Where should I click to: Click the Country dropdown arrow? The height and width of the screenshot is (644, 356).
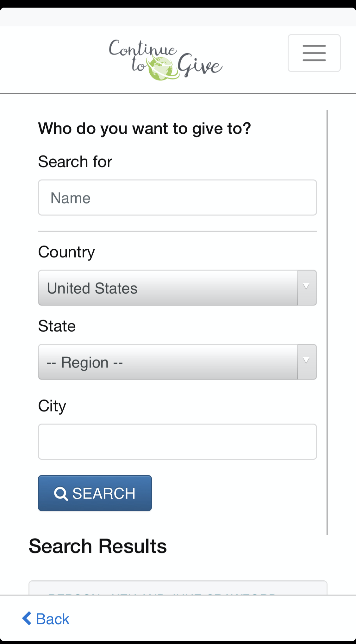[x=307, y=288]
